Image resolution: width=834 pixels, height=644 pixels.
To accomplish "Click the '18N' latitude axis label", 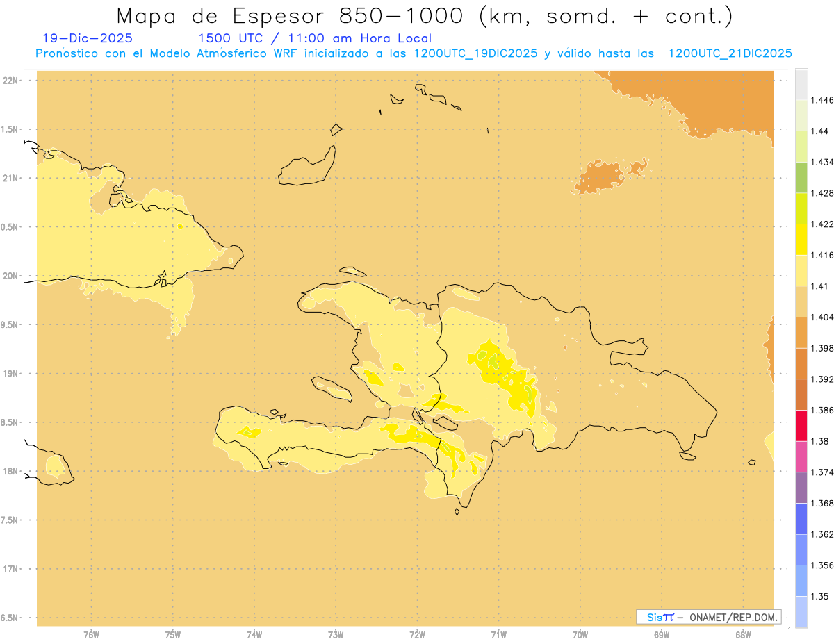I will tap(10, 471).
